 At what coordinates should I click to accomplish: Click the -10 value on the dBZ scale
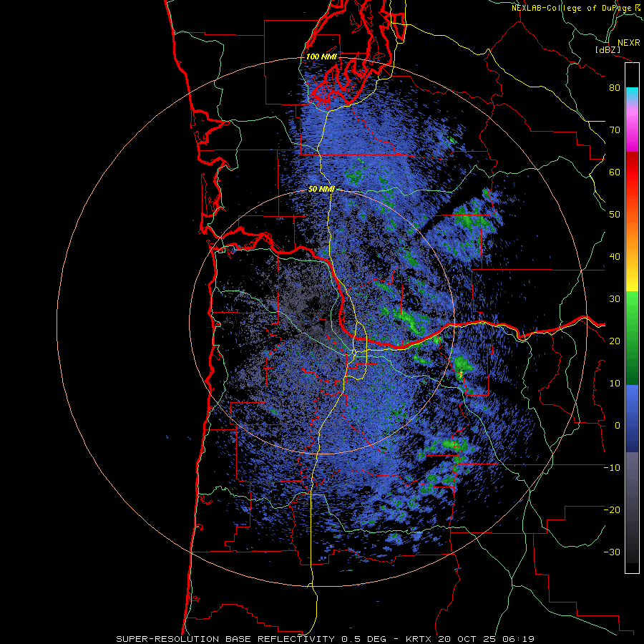[612, 467]
